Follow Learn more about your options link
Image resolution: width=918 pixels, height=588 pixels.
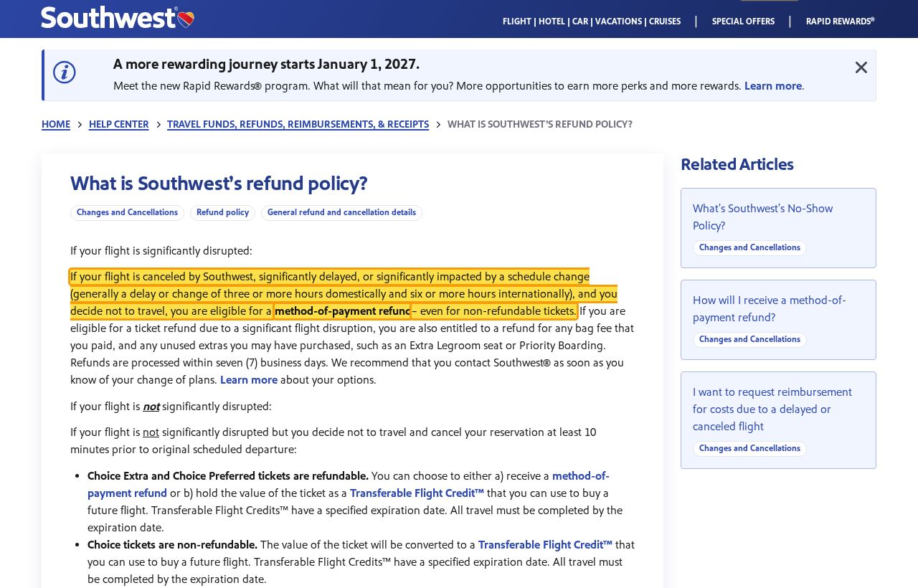[249, 380]
